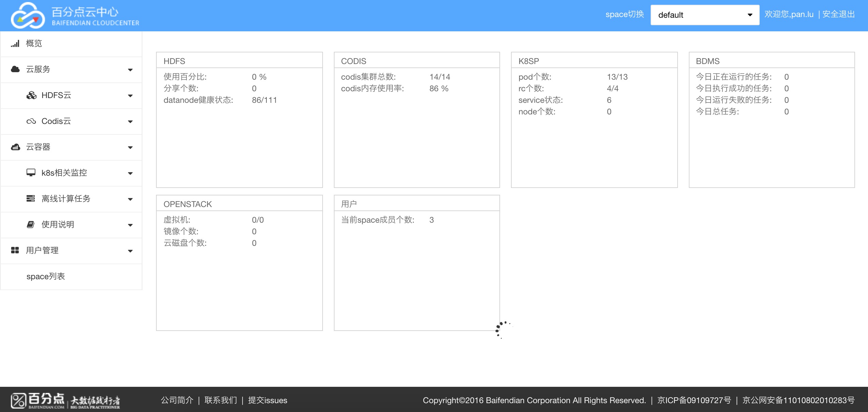The image size is (868, 412).
Task: Expand the 离线计算任务 submenu arrow
Action: tap(130, 199)
